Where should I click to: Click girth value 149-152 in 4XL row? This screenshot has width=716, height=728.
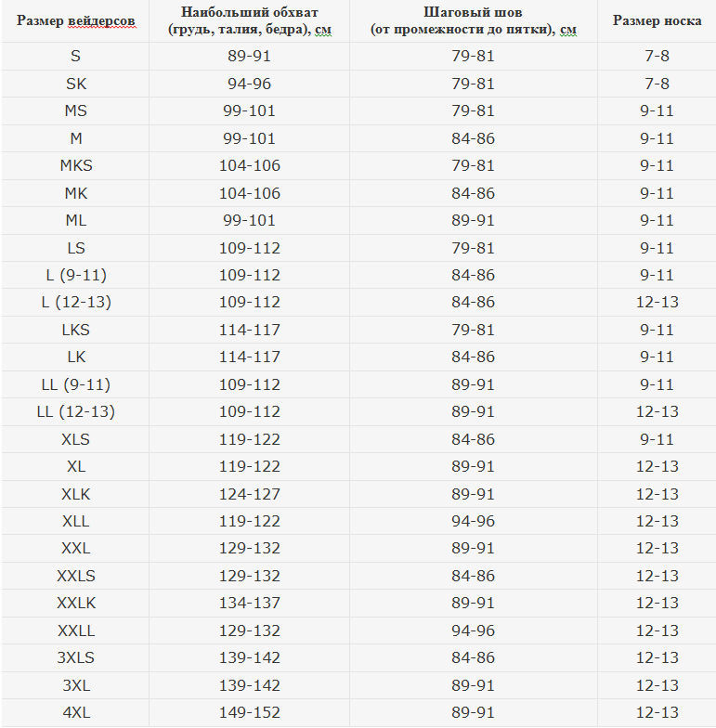[x=249, y=712]
